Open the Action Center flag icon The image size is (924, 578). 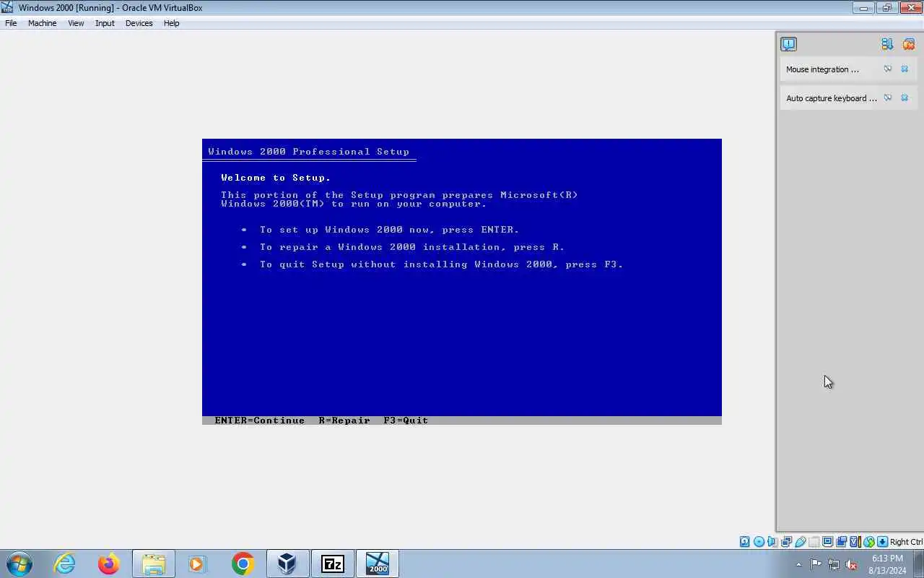click(816, 565)
